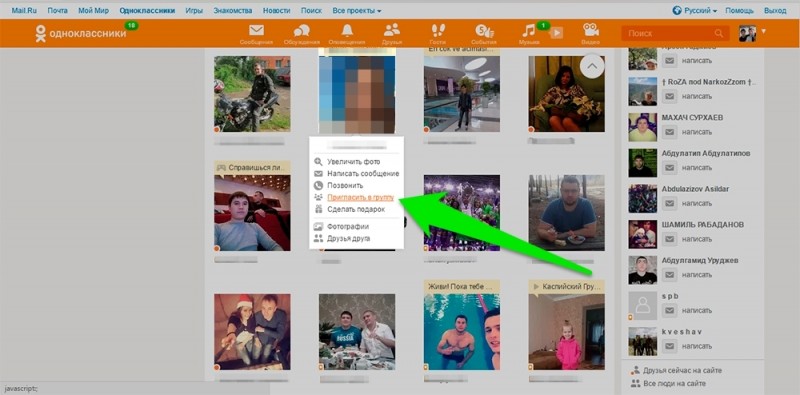Select Сделать подарок in the popup menu
The width and height of the screenshot is (800, 395).
click(356, 209)
